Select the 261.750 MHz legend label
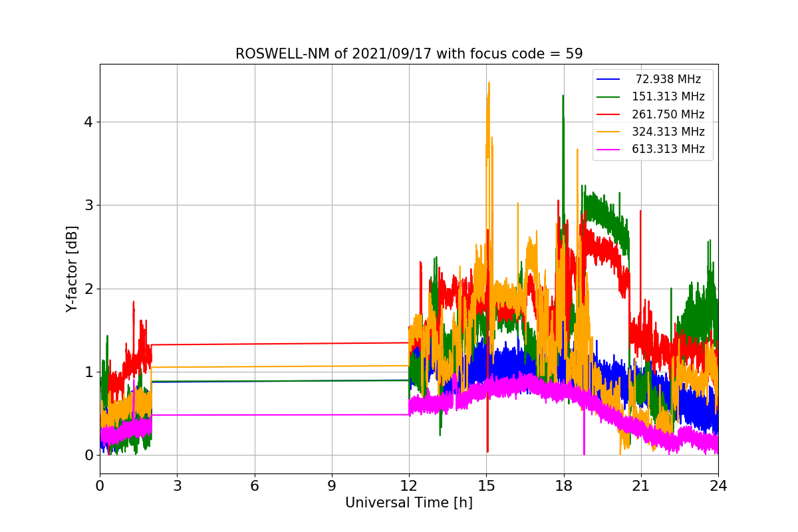798x532 pixels. click(668, 114)
